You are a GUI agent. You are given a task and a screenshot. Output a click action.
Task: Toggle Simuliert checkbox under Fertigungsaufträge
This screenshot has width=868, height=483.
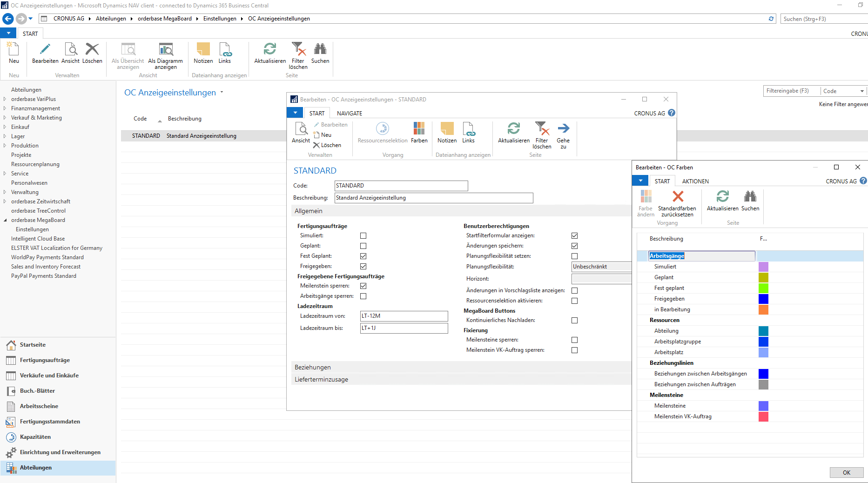coord(363,235)
